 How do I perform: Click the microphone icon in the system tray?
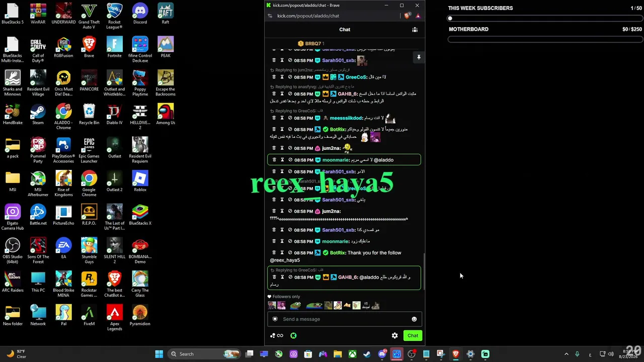(577, 354)
